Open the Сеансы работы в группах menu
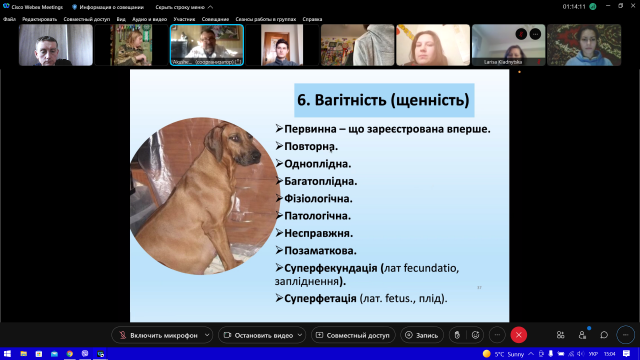Image resolution: width=640 pixels, height=360 pixels. coord(265,19)
